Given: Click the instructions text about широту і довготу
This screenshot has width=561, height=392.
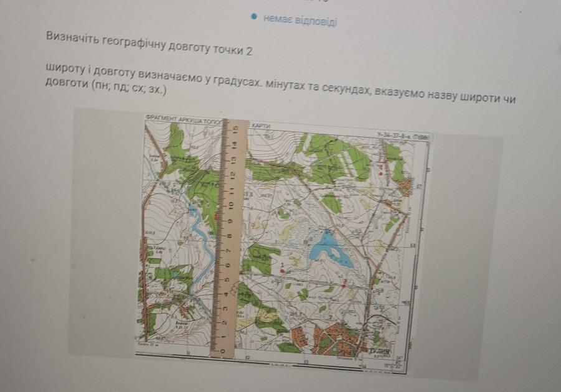Looking at the screenshot, I should coord(281,84).
